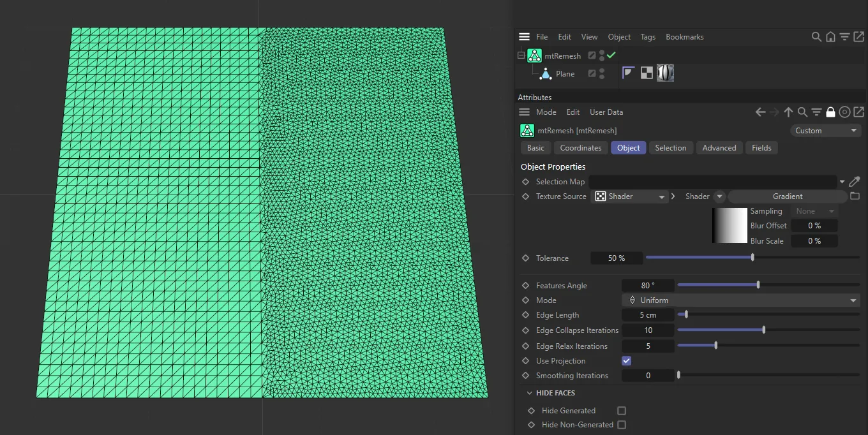
Task: Click the eyedropper icon beside Selection Map
Action: pos(855,181)
